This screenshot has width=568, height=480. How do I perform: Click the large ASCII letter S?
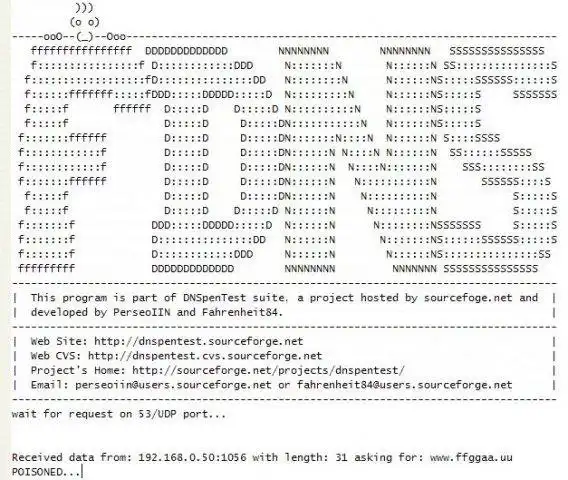[500, 159]
